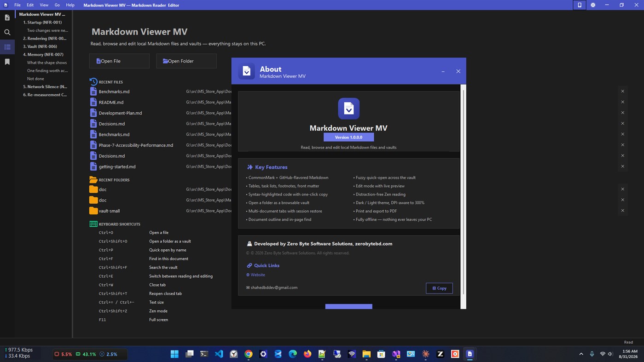Viewport: 644px width, 362px height.
Task: Click 'Quick open by name' shortcut description
Action: [x=168, y=250]
